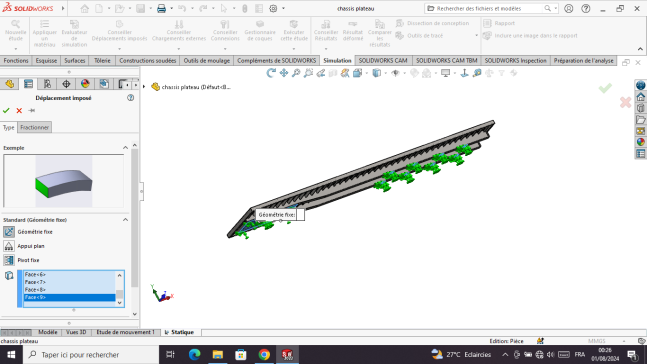
Task: Open the Conseiller Connexions dropdown
Action: [225, 49]
